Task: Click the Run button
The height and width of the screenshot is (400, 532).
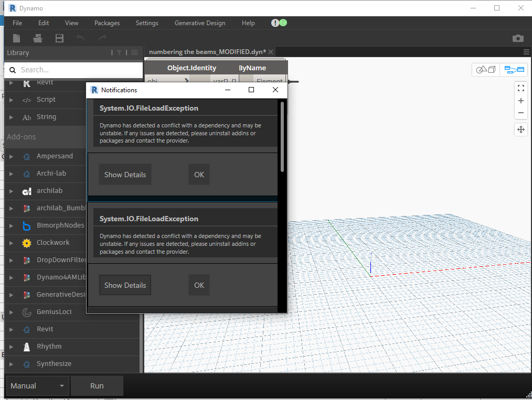Action: point(97,386)
